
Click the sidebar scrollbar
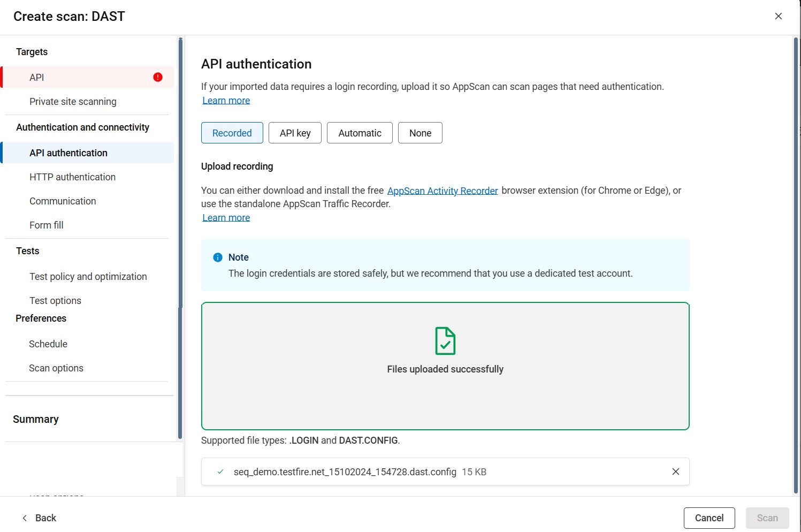(x=179, y=241)
